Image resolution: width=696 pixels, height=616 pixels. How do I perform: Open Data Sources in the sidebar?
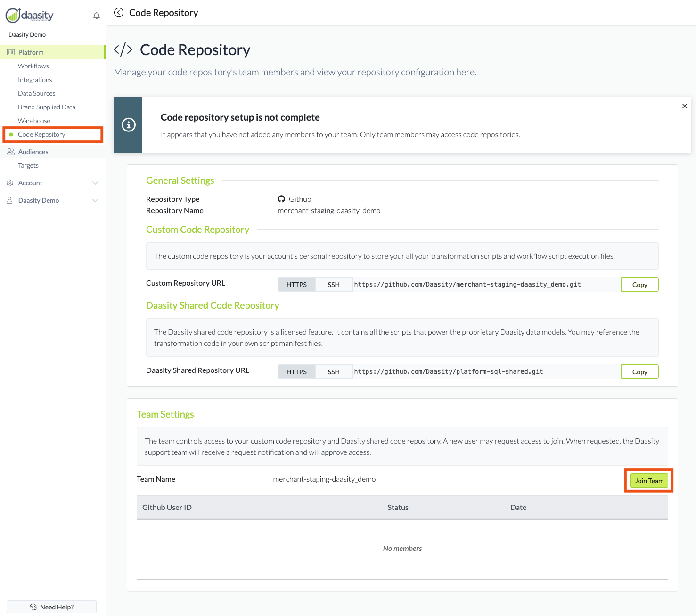click(x=37, y=93)
